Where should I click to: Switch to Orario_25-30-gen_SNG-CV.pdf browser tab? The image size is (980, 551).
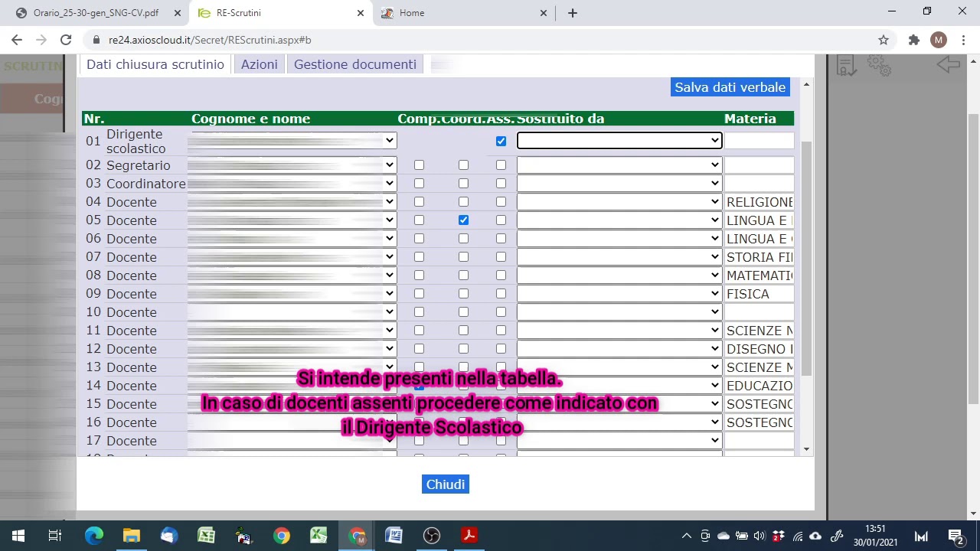pyautogui.click(x=96, y=13)
